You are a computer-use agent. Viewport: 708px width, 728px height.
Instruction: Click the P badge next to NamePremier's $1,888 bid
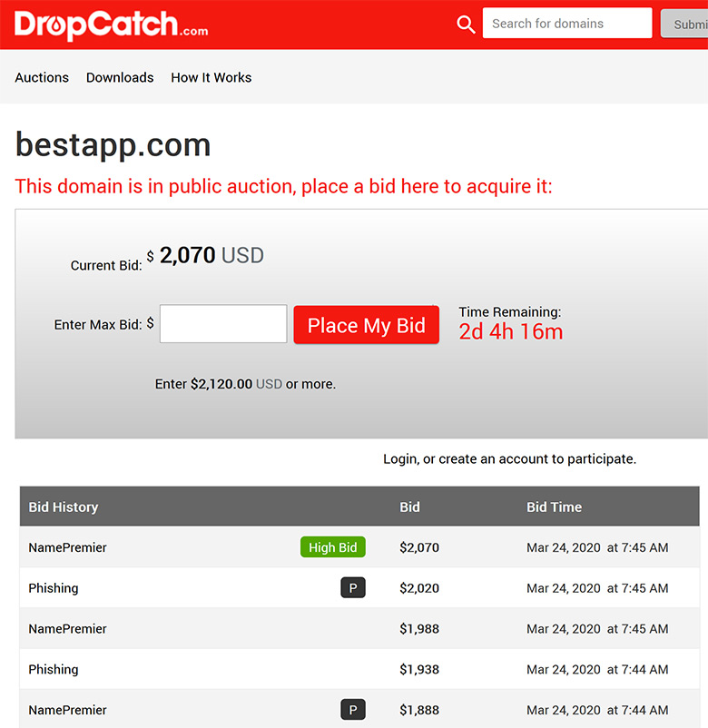click(x=353, y=710)
